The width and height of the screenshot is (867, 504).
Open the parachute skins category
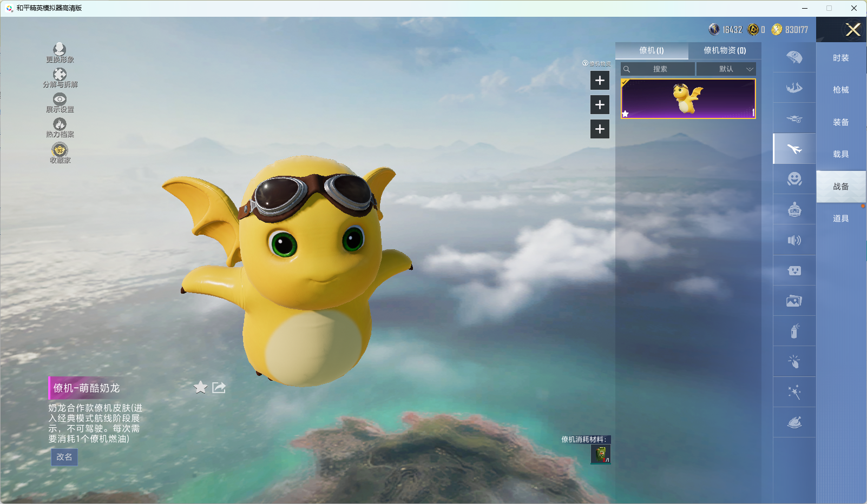(x=794, y=57)
